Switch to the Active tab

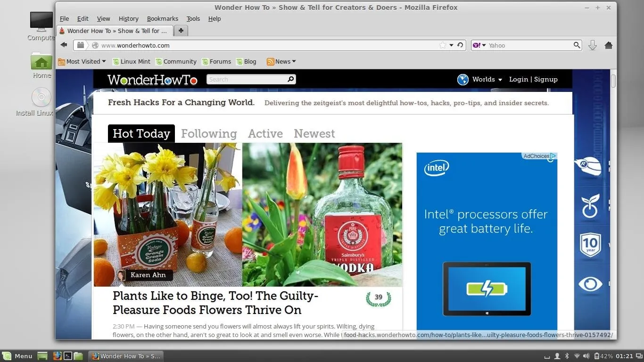(x=265, y=133)
